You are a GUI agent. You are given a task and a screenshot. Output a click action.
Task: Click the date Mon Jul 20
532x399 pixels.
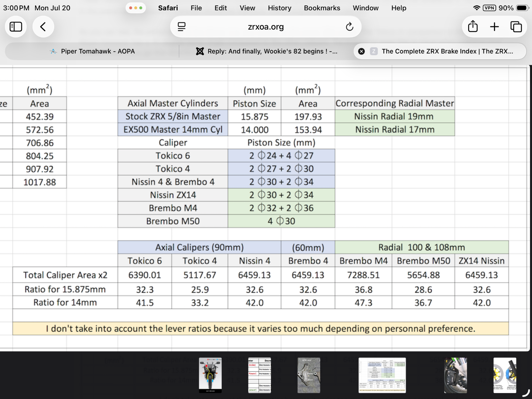pos(53,8)
